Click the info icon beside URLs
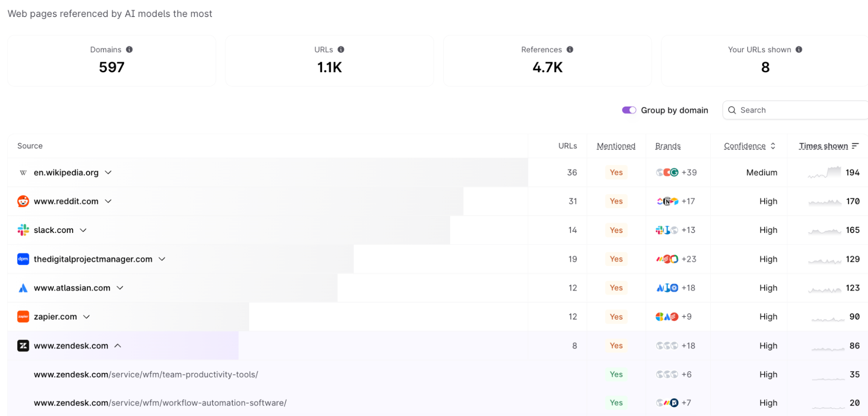The width and height of the screenshot is (868, 416). pyautogui.click(x=341, y=50)
